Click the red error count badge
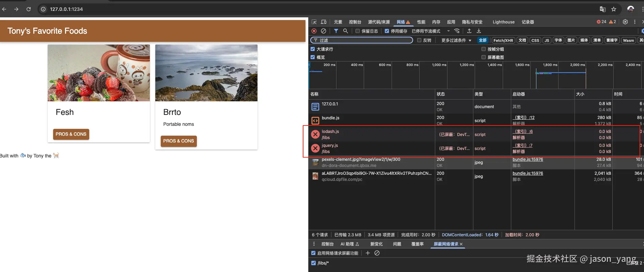This screenshot has height=272, width=644. 601,22
